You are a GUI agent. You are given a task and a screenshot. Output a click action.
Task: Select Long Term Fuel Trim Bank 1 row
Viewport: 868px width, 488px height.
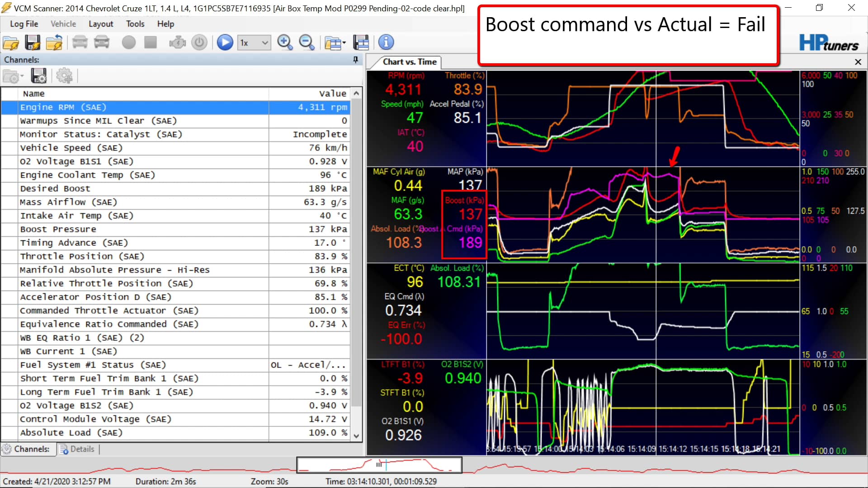pos(175,392)
